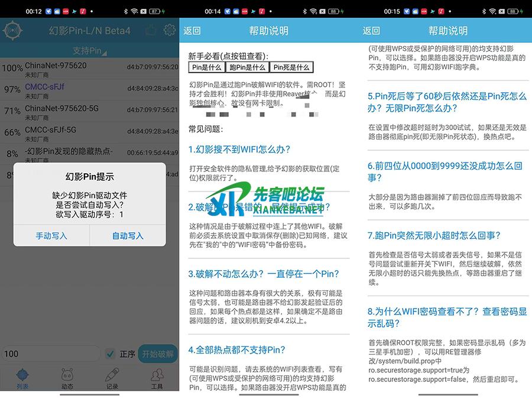Open the 列表 list tab icon
Image resolution: width=532 pixels, height=399 pixels.
(22, 378)
